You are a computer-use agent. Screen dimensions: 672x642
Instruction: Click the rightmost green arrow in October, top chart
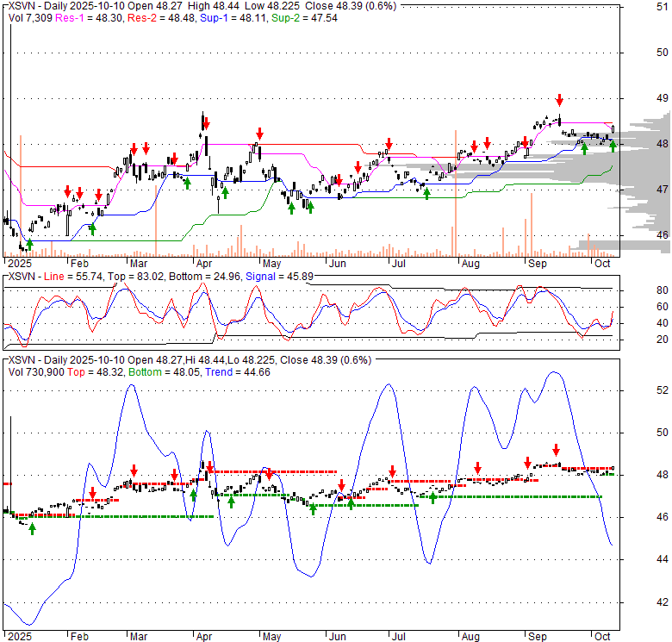[x=613, y=146]
